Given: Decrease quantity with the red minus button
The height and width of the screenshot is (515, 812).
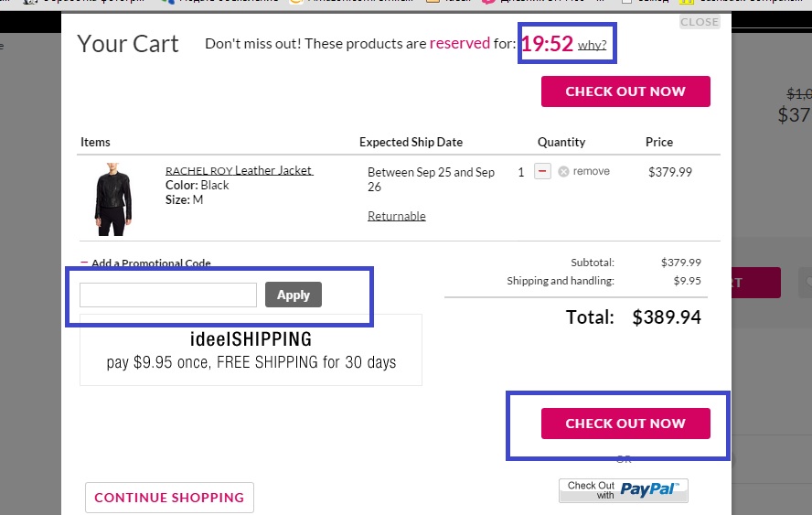Looking at the screenshot, I should pyautogui.click(x=542, y=171).
